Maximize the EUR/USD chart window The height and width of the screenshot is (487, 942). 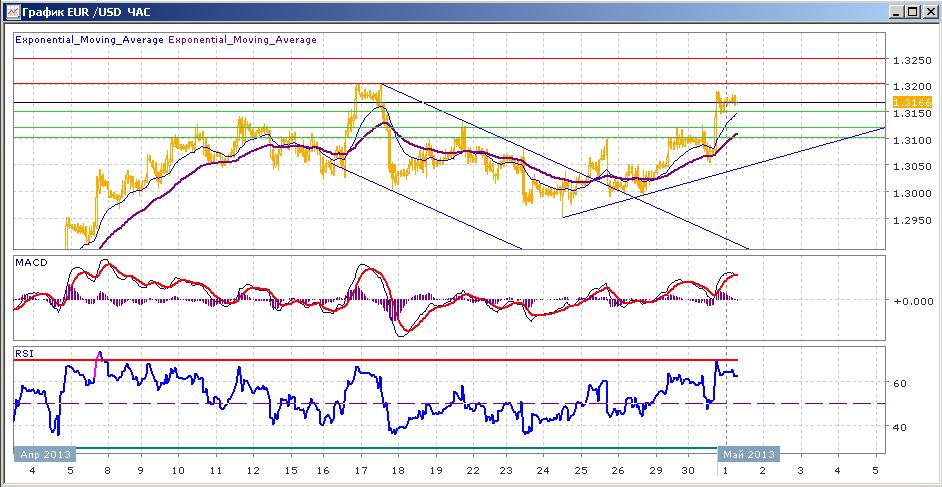click(913, 11)
